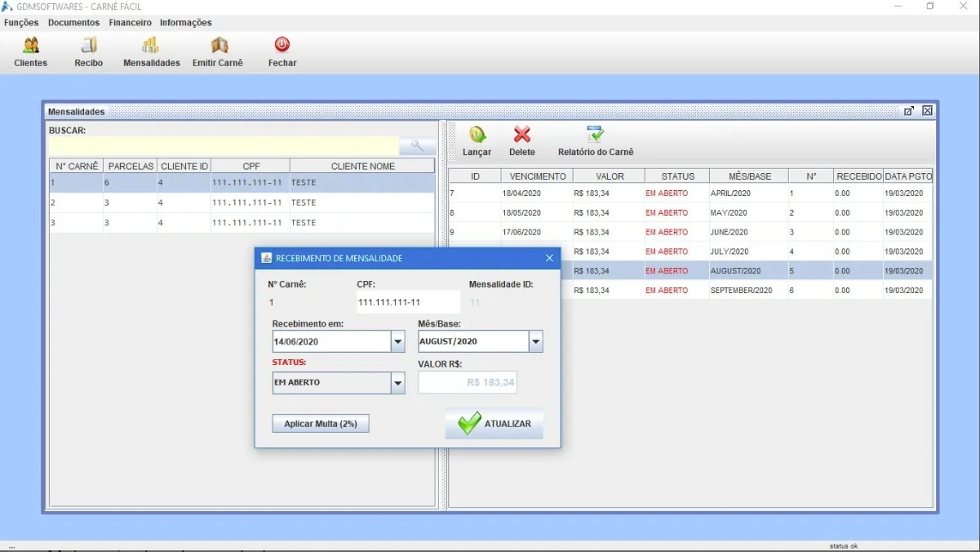Open Relatório do Carnê report icon

tap(595, 136)
